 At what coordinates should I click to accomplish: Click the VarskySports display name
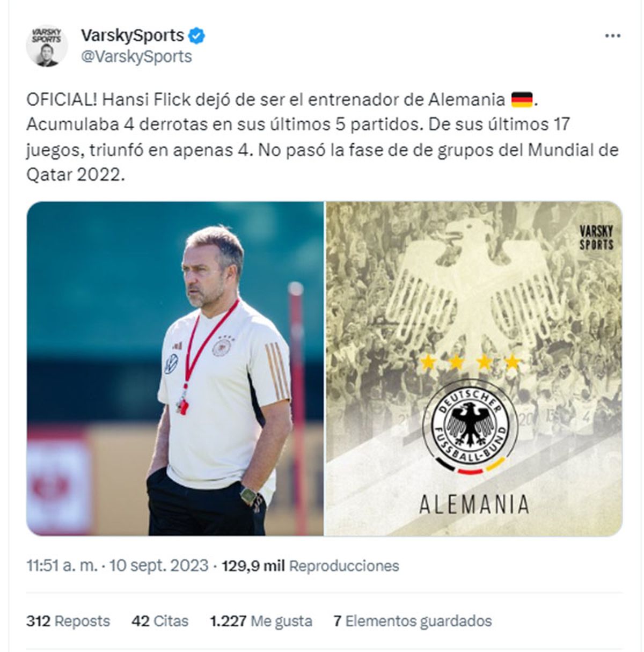point(132,35)
